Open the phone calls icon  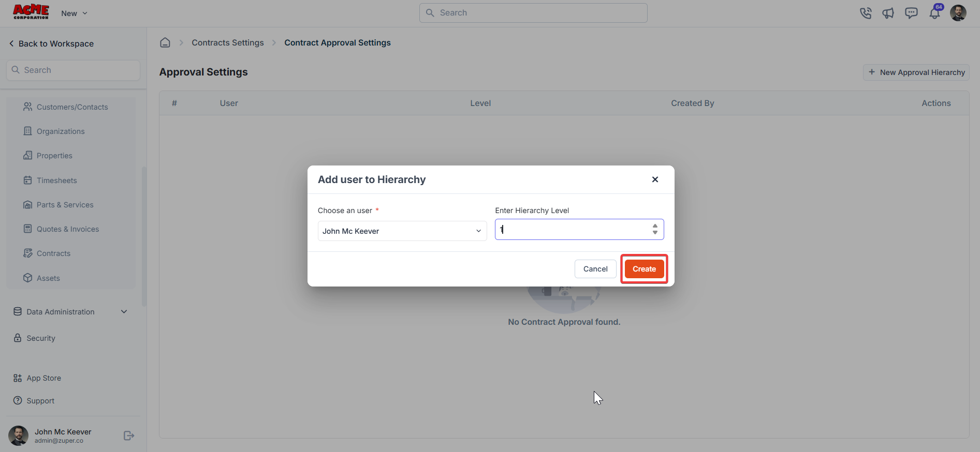pos(866,13)
